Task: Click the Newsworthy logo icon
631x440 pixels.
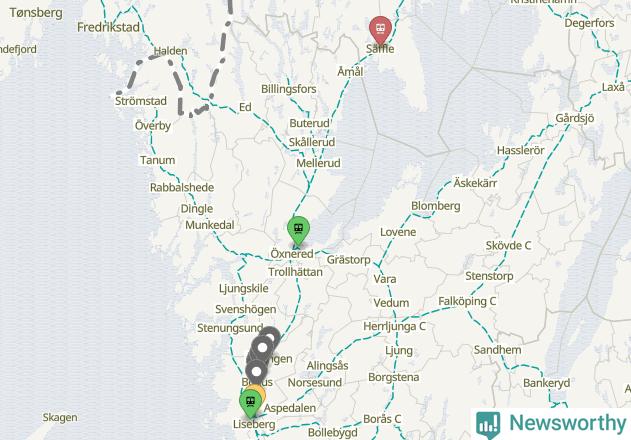Action: (488, 424)
